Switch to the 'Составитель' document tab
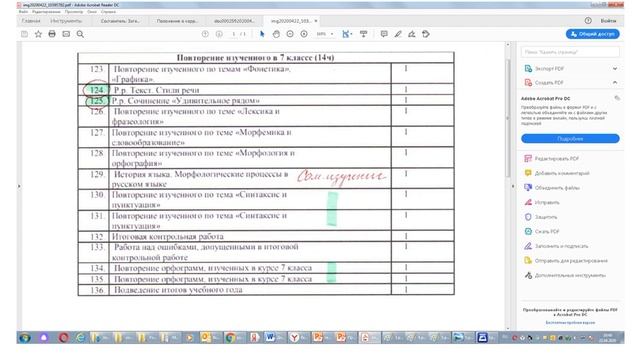The image size is (640, 360). (x=120, y=21)
